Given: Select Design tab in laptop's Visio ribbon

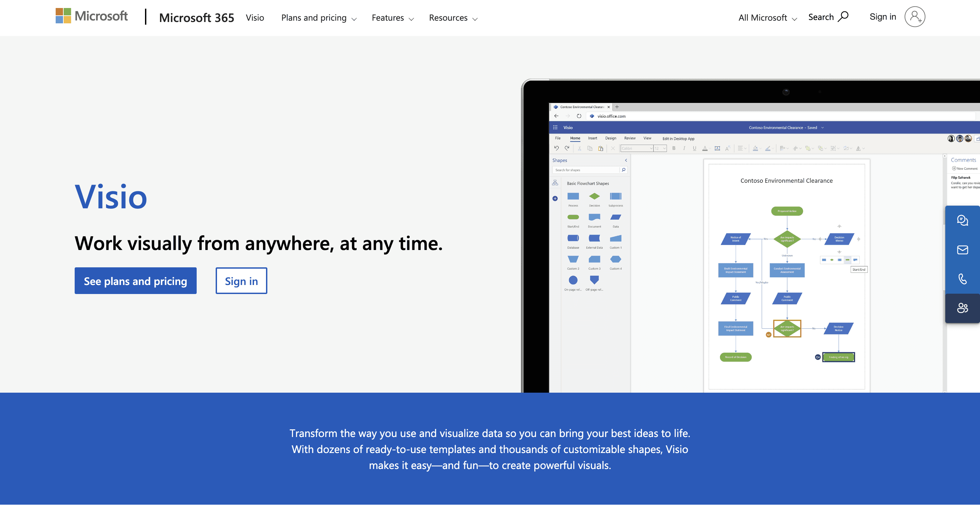Looking at the screenshot, I should pyautogui.click(x=611, y=138).
